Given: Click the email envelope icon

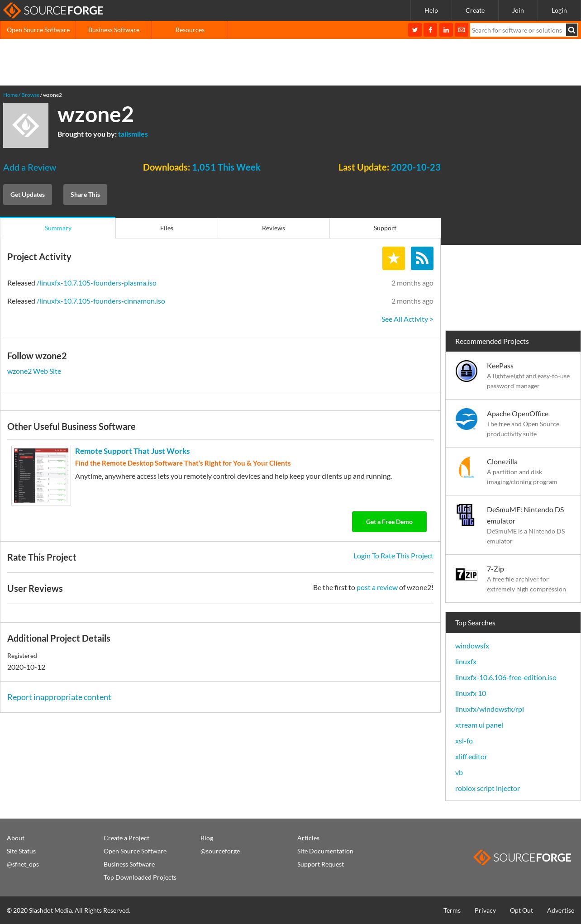Looking at the screenshot, I should [x=462, y=30].
